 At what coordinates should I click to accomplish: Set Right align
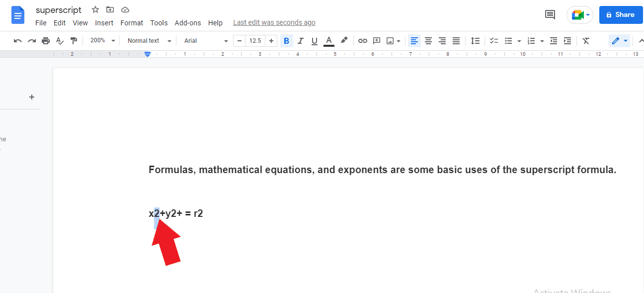[442, 41]
